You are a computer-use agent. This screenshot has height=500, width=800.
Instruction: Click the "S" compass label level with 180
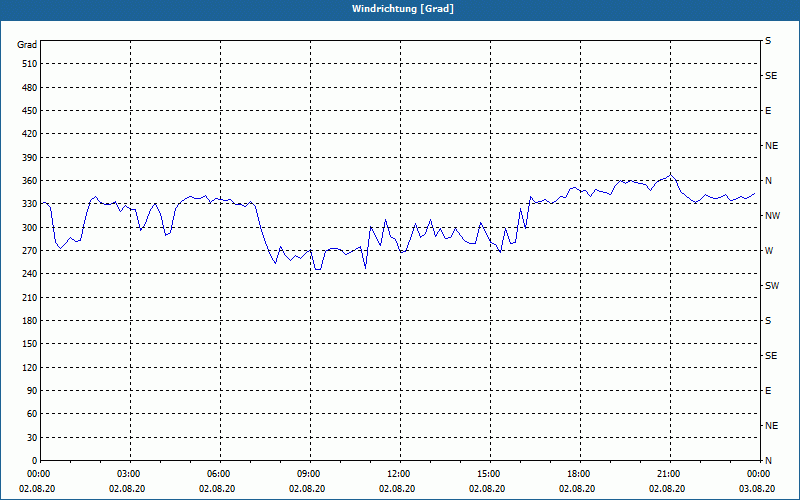(x=768, y=320)
